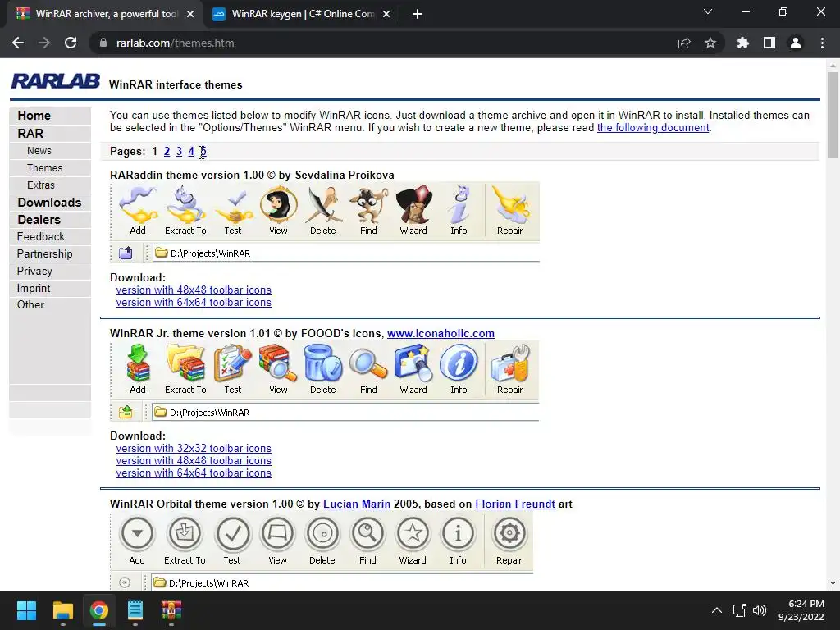Switch to the WinRAR keygen C# Online tab

pyautogui.click(x=302, y=14)
